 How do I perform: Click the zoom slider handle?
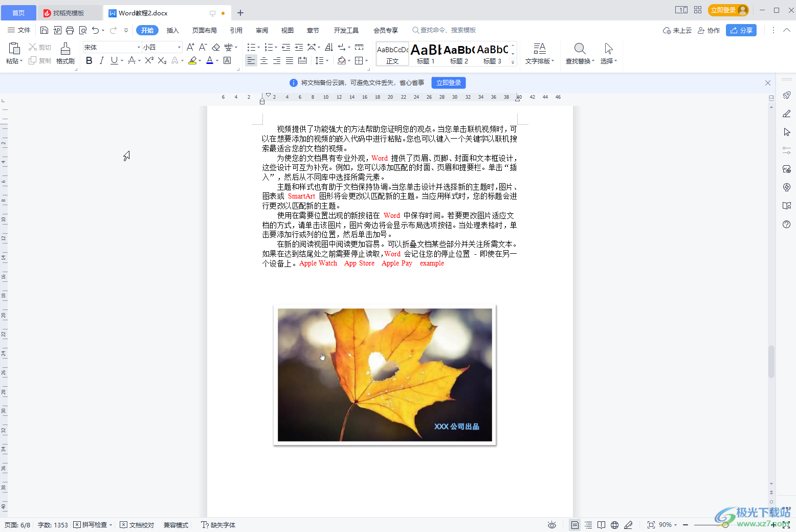pyautogui.click(x=725, y=525)
